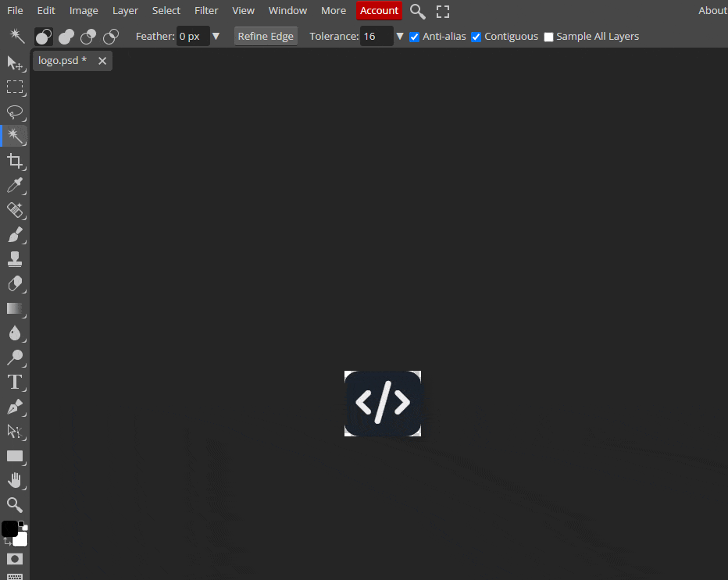Click the Refine Edge button
This screenshot has height=580, width=728.
[x=266, y=37]
